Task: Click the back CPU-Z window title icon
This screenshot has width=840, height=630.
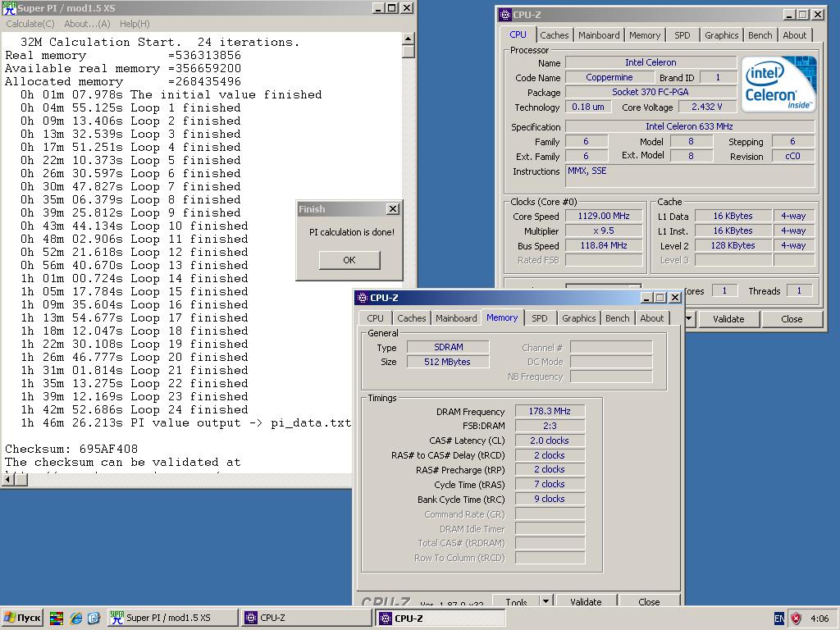Action: 505,15
